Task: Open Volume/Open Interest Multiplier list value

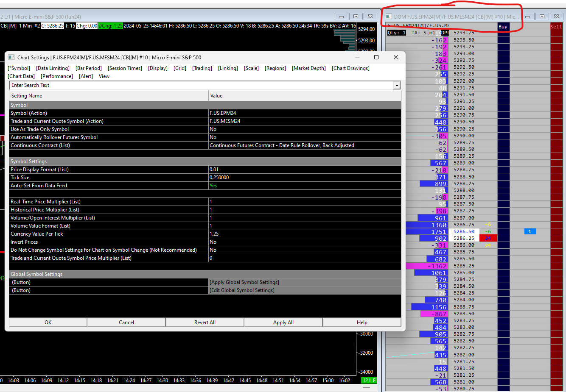Action: [x=305, y=218]
